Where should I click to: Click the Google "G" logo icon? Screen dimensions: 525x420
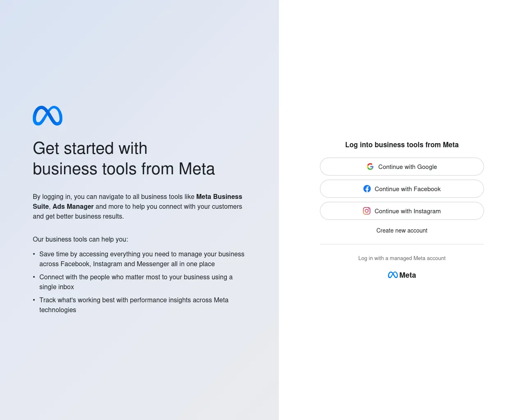click(370, 167)
